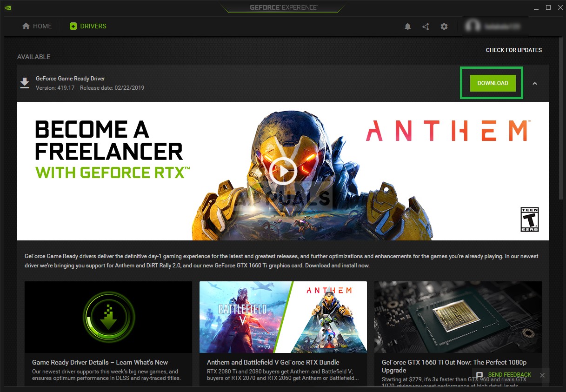Switch to the DRIVERS tab
Image resolution: width=566 pixels, height=392 pixels.
pyautogui.click(x=88, y=26)
